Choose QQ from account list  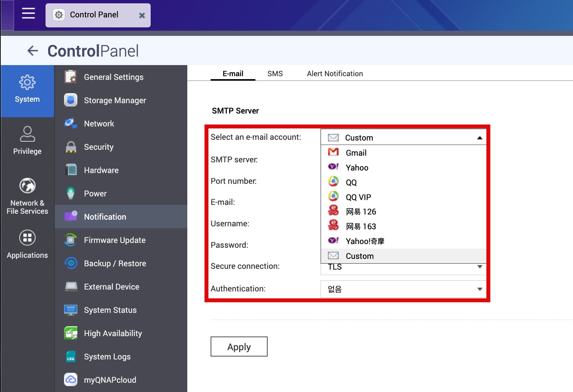[403, 182]
